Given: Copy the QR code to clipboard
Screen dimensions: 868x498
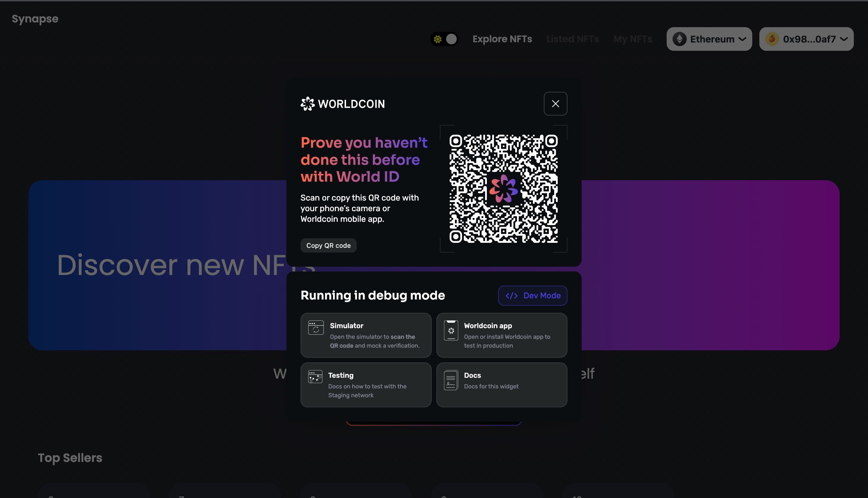Looking at the screenshot, I should pyautogui.click(x=328, y=245).
